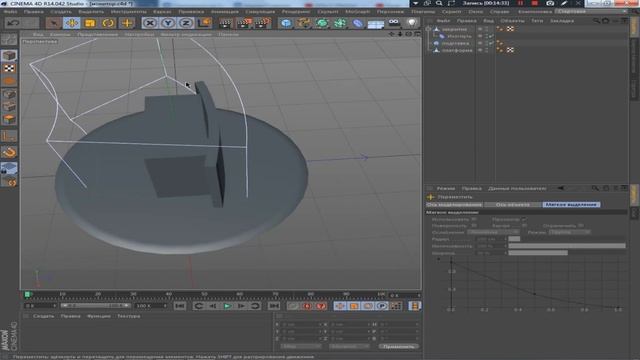
Task: Switch to Edges mode
Action: (x=9, y=107)
